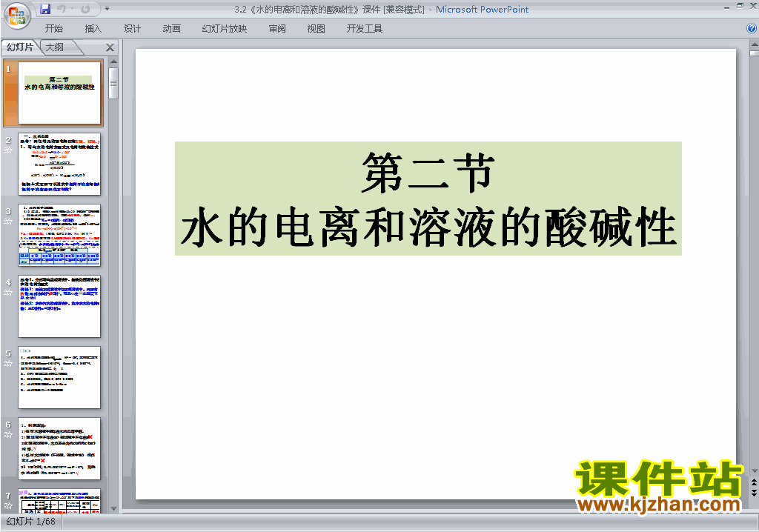
Task: Open the 设计 ribbon tab
Action: click(132, 29)
